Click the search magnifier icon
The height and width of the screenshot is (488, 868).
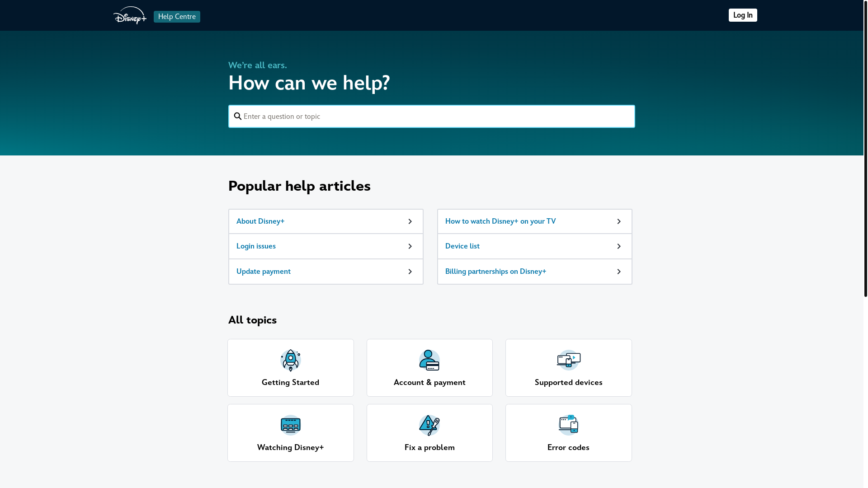238,117
